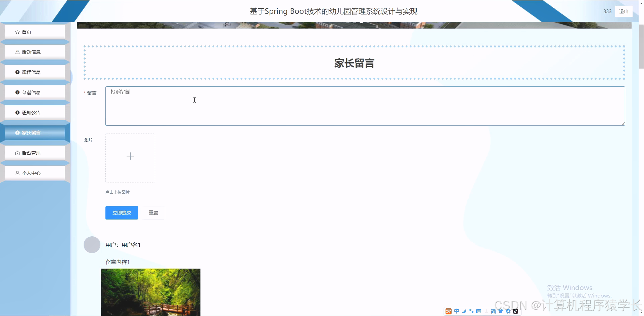The image size is (644, 316).
Task: Select the star icon beside 首页
Action: tap(17, 32)
